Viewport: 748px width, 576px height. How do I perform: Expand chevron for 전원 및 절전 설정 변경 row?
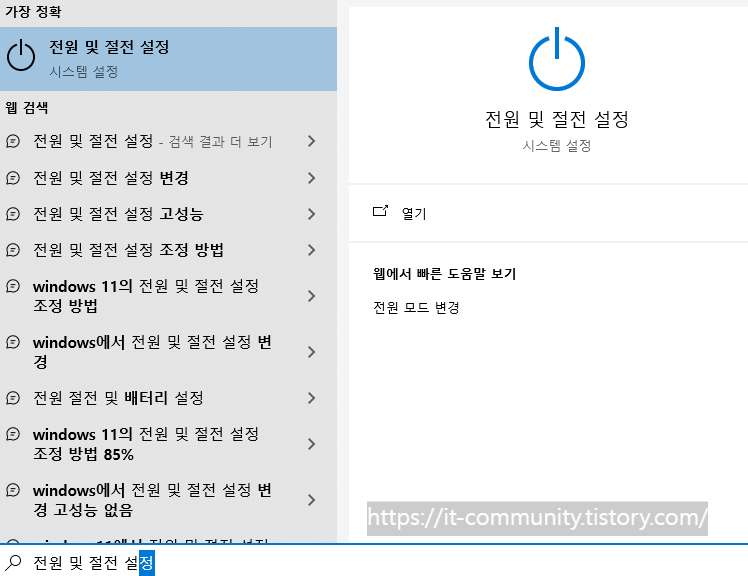pos(312,178)
